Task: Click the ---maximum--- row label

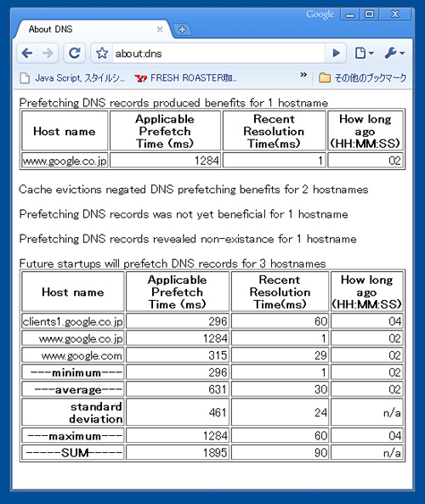Action: pos(73,435)
